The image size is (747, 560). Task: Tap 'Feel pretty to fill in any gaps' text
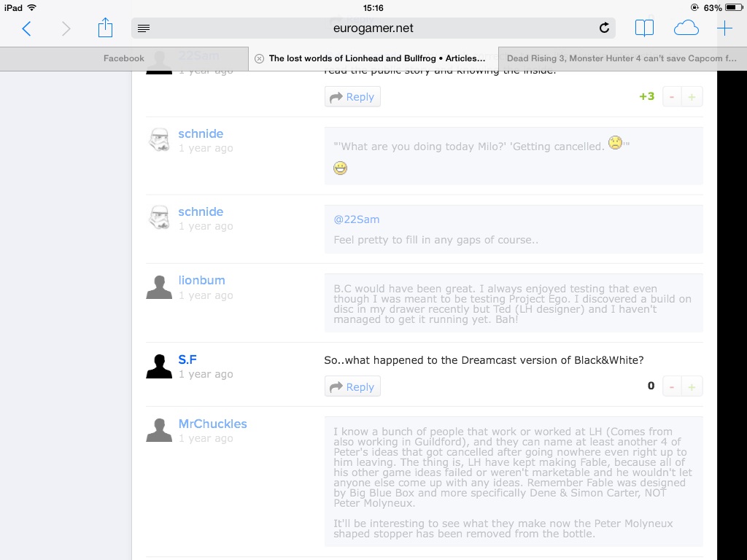436,240
